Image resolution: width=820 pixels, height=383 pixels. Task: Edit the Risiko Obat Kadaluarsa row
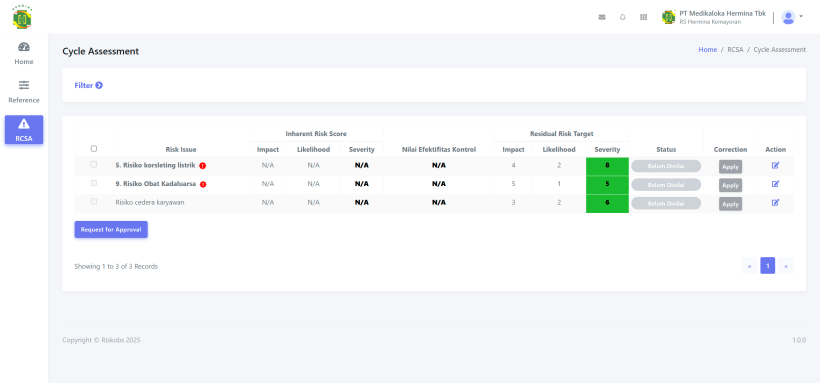click(x=776, y=184)
